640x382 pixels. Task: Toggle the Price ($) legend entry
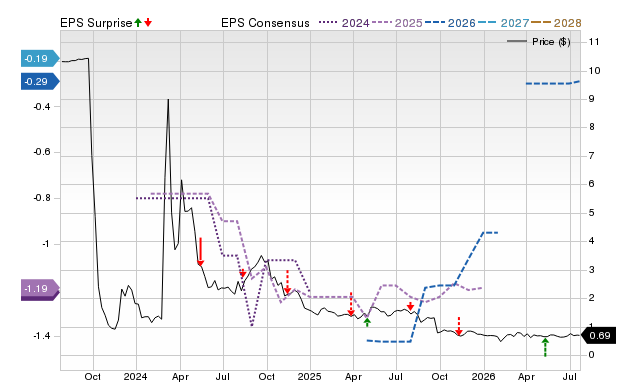tap(538, 42)
